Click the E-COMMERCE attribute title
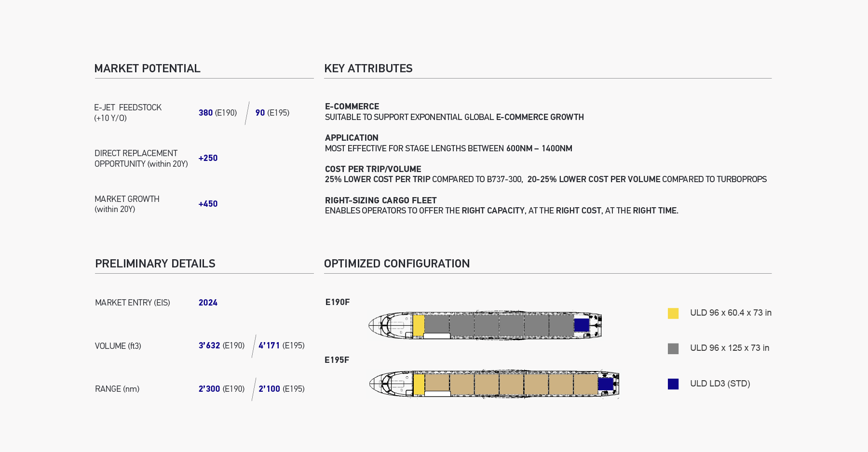This screenshot has width=868, height=452. coord(352,106)
